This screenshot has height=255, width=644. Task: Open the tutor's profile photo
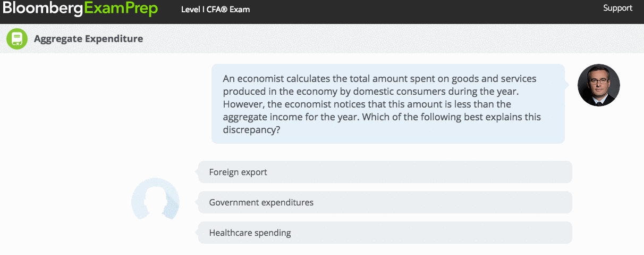point(599,85)
